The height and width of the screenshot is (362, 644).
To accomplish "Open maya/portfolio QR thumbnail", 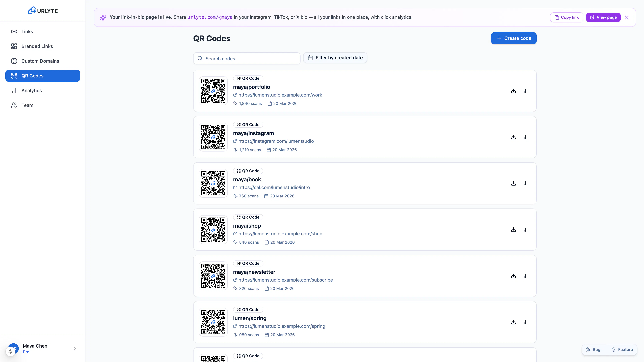I will tap(213, 91).
